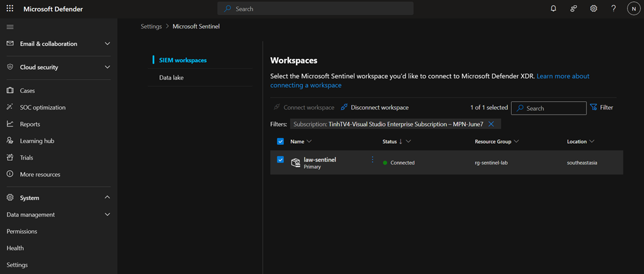Image resolution: width=644 pixels, height=274 pixels.
Task: Open the settings gear in top bar
Action: click(x=593, y=9)
